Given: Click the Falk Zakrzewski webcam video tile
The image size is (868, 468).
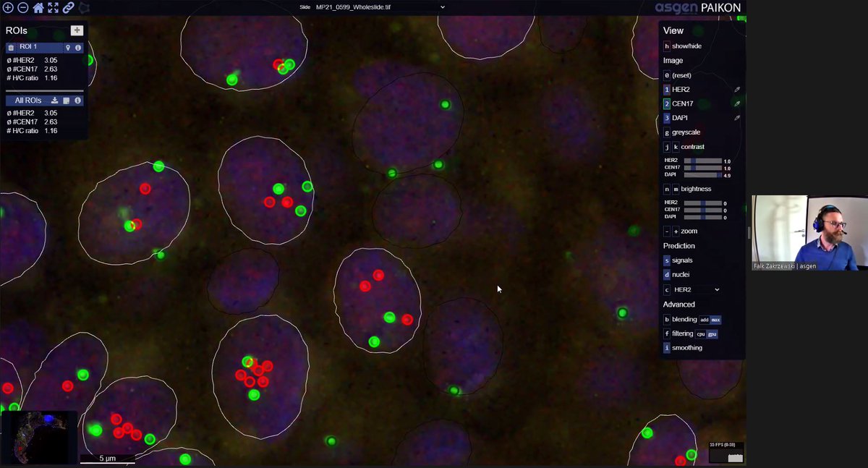Looking at the screenshot, I should (x=809, y=233).
